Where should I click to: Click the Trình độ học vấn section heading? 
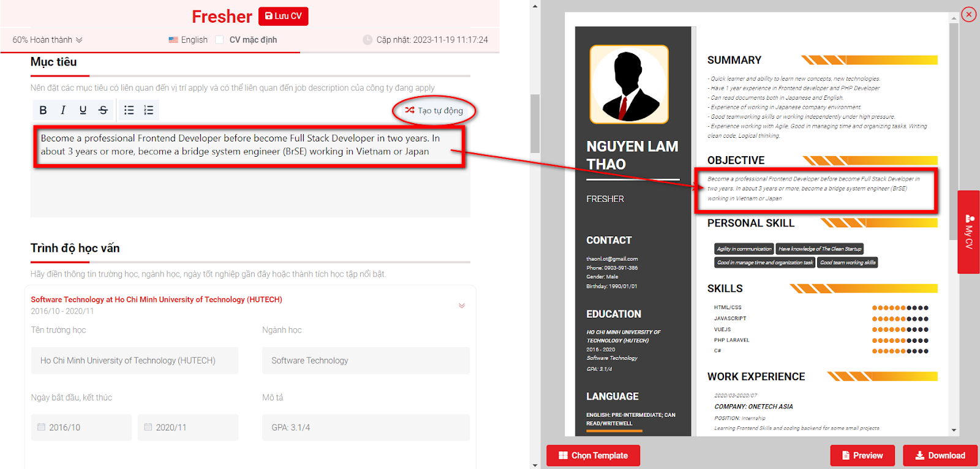[75, 248]
